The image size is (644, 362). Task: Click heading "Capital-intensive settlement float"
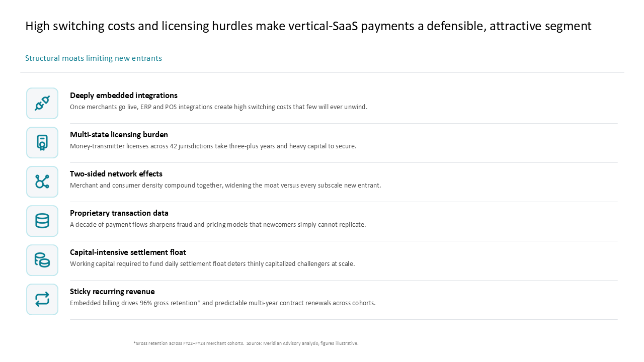tap(128, 252)
